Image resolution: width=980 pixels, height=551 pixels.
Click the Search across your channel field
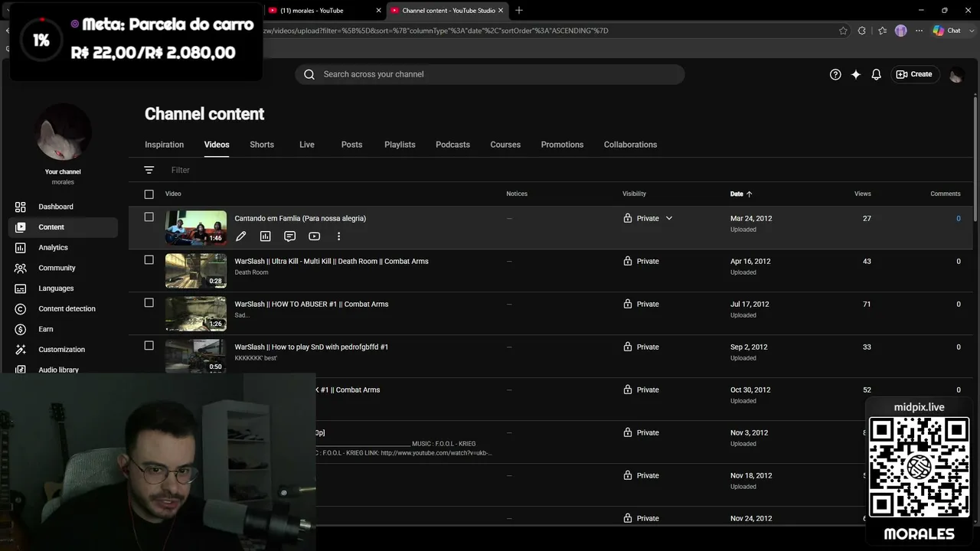coord(490,74)
